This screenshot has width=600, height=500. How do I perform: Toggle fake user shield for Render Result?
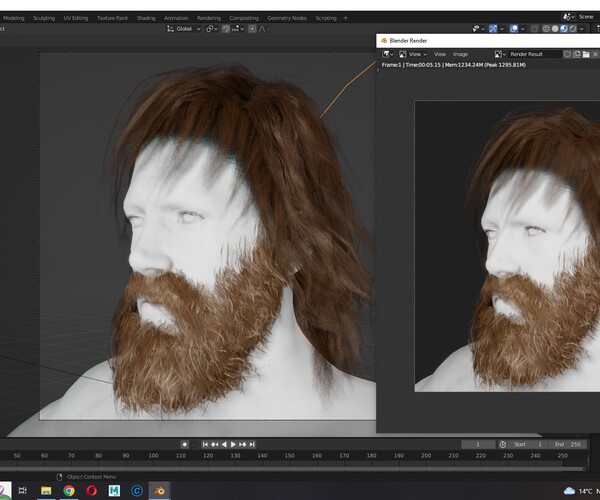(x=567, y=54)
